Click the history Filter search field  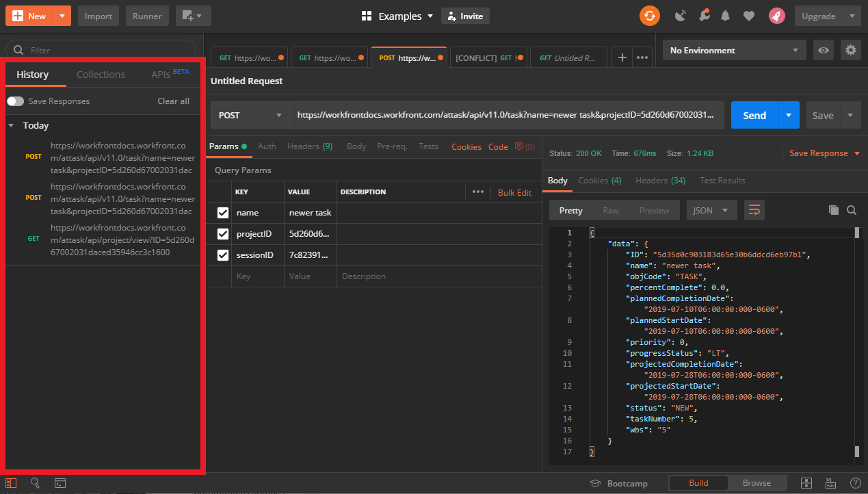click(x=101, y=50)
